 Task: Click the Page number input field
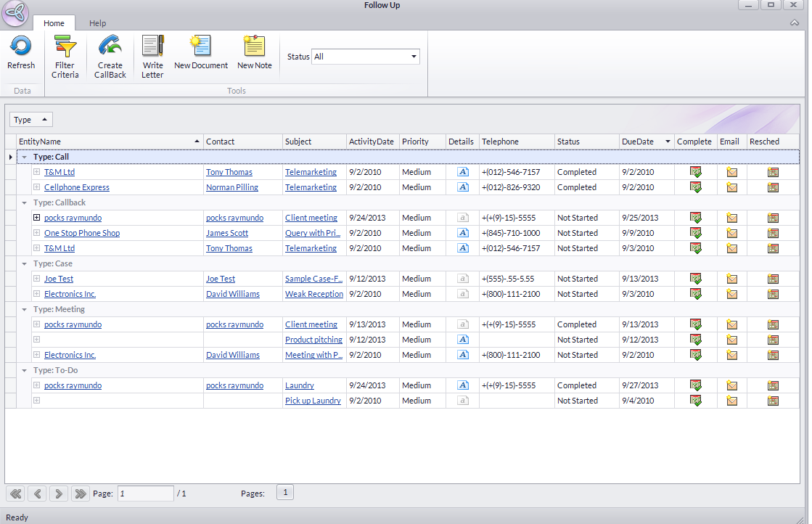click(145, 494)
